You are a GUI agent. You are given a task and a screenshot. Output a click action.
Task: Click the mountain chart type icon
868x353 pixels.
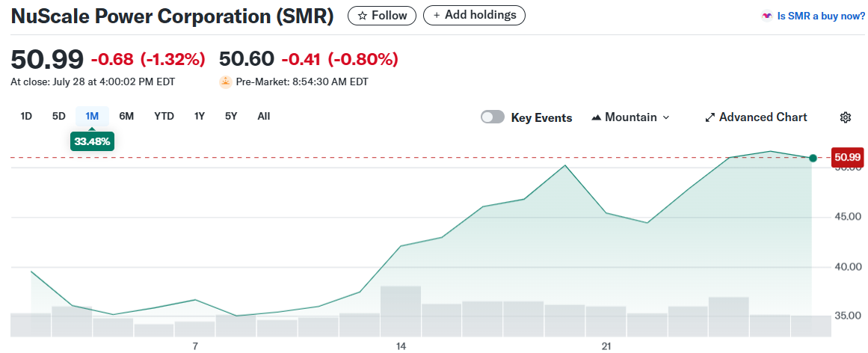pyautogui.click(x=596, y=117)
